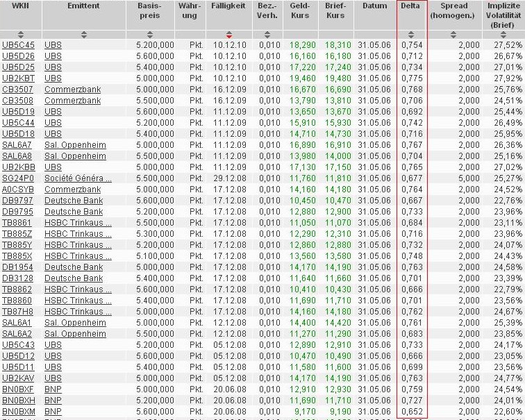Open WKN link UB5D26
525x420 pixels.
(x=18, y=56)
